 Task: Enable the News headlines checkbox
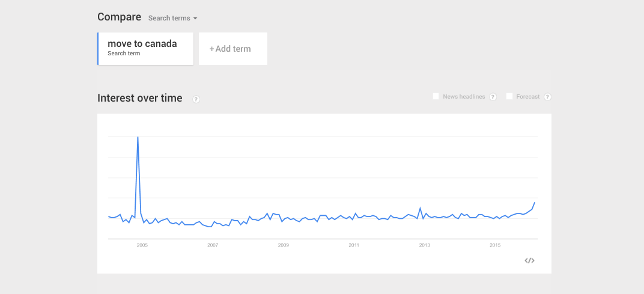point(436,96)
